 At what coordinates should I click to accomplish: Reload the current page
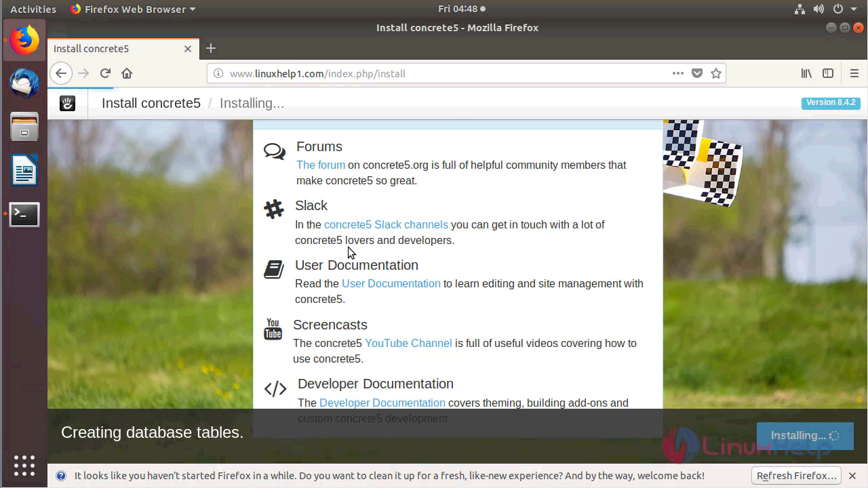[105, 73]
